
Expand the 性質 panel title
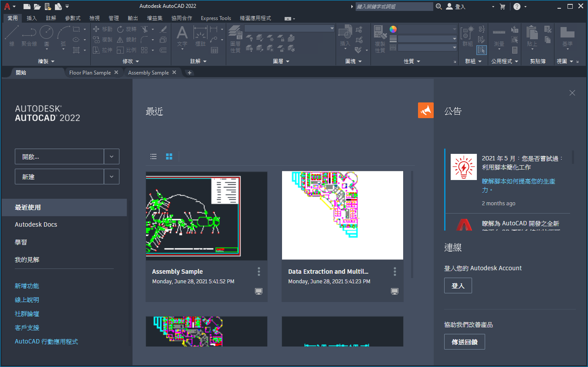(x=412, y=61)
